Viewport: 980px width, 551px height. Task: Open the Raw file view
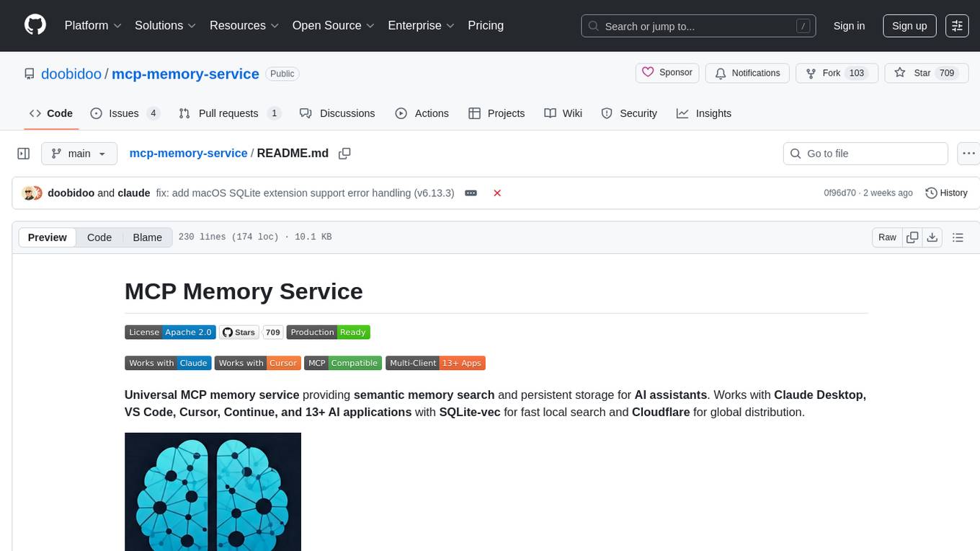tap(887, 237)
